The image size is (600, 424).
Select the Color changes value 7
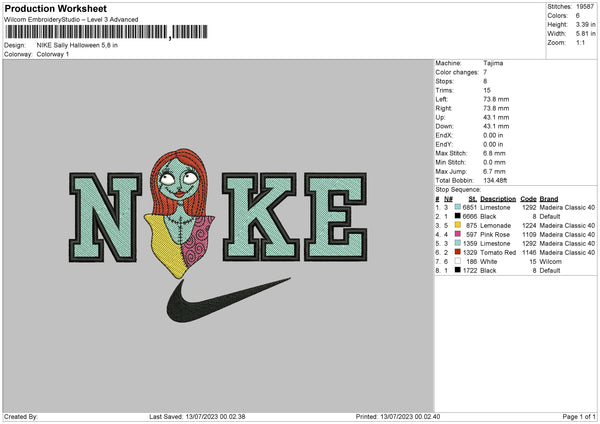pos(485,72)
